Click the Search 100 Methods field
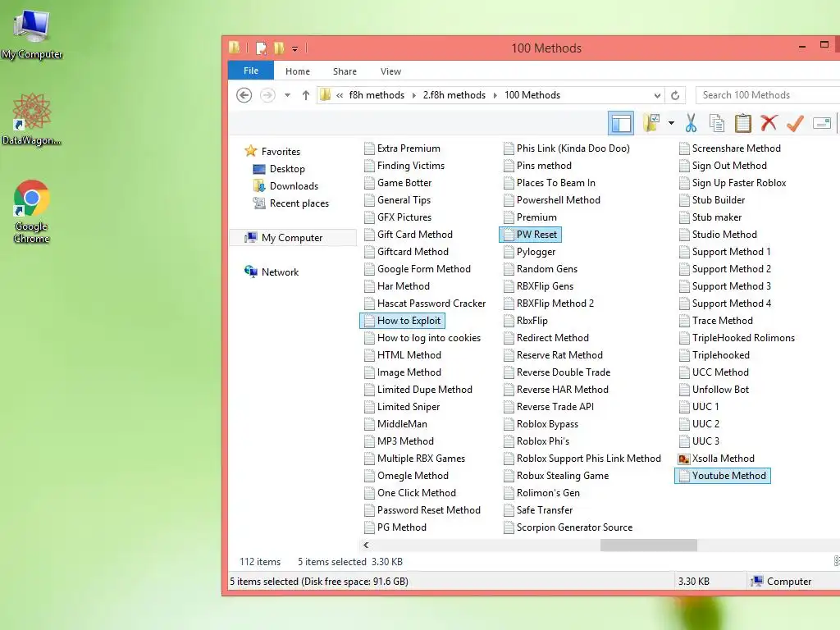The width and height of the screenshot is (840, 630). [768, 95]
